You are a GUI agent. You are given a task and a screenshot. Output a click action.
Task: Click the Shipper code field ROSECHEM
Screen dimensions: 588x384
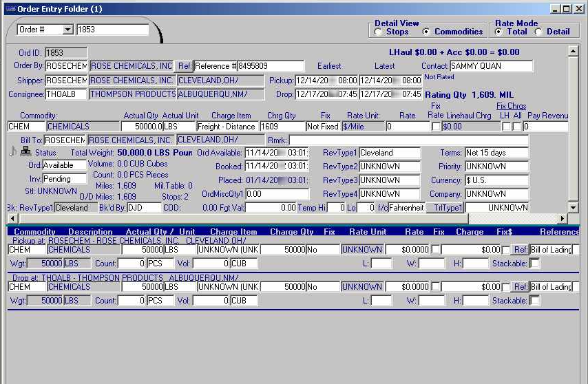[x=66, y=81]
